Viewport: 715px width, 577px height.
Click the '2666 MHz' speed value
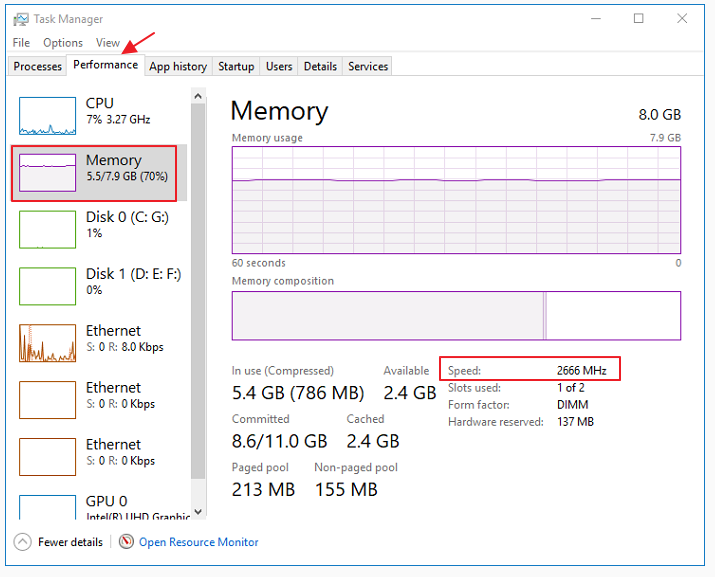pos(581,370)
